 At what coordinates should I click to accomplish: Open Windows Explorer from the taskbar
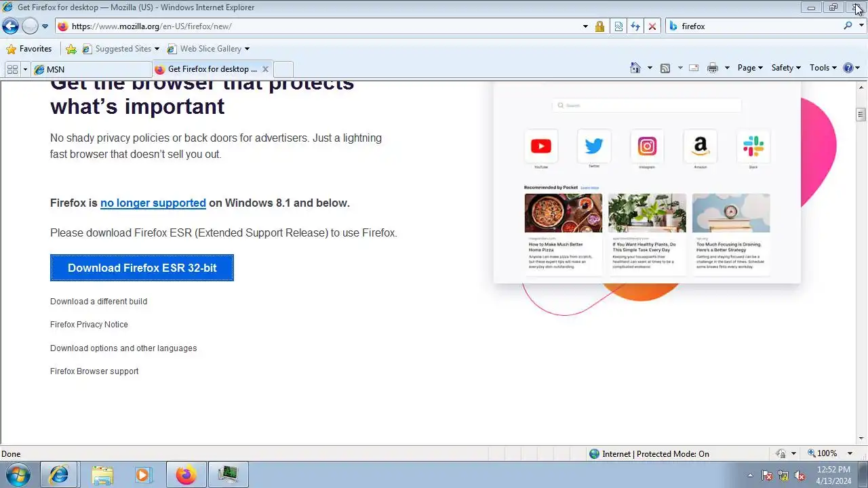(x=102, y=475)
